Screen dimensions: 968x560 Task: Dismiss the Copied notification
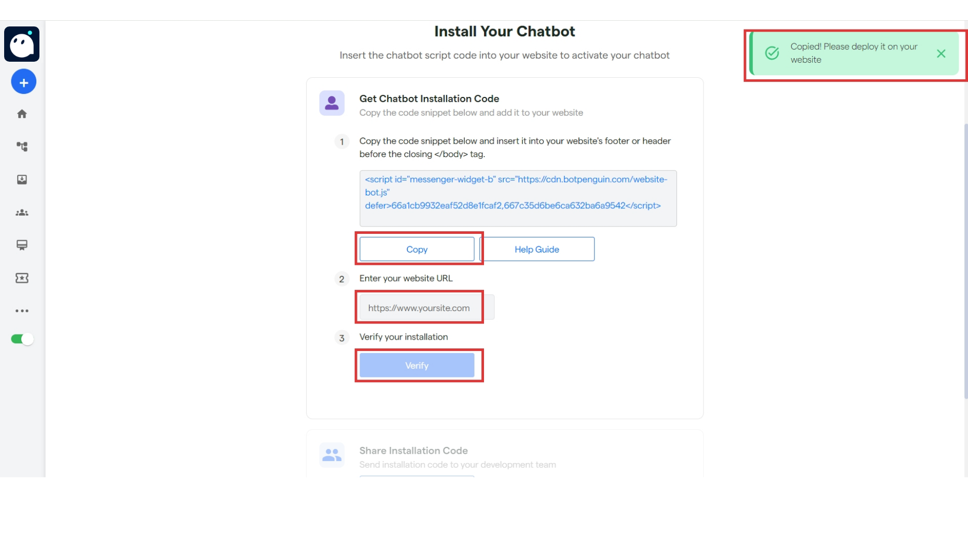(x=942, y=53)
